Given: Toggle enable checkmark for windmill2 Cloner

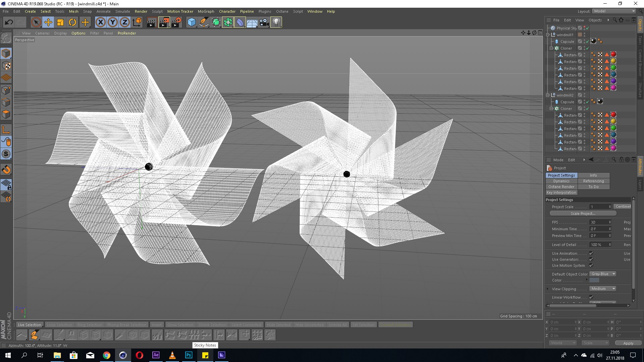Looking at the screenshot, I should (x=587, y=109).
